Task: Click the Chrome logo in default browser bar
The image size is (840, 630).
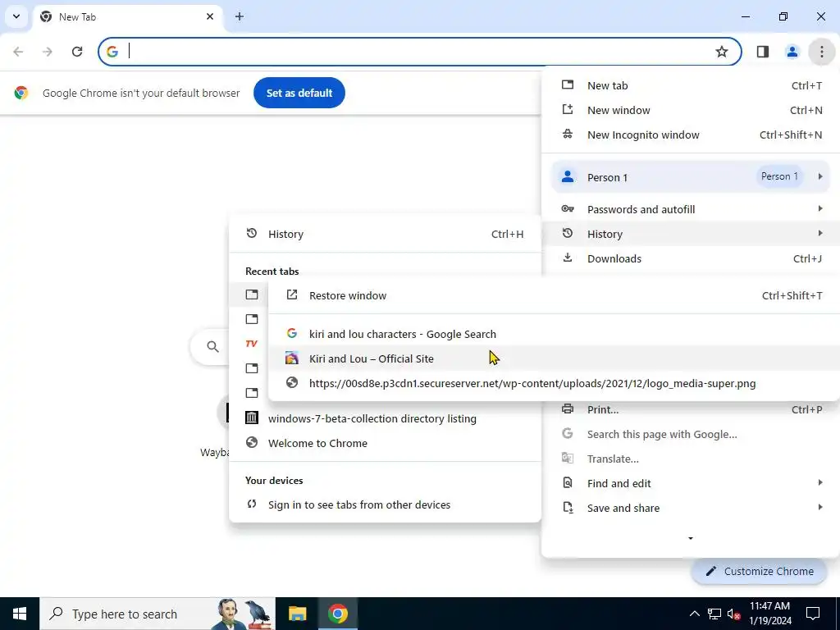Action: 21,93
